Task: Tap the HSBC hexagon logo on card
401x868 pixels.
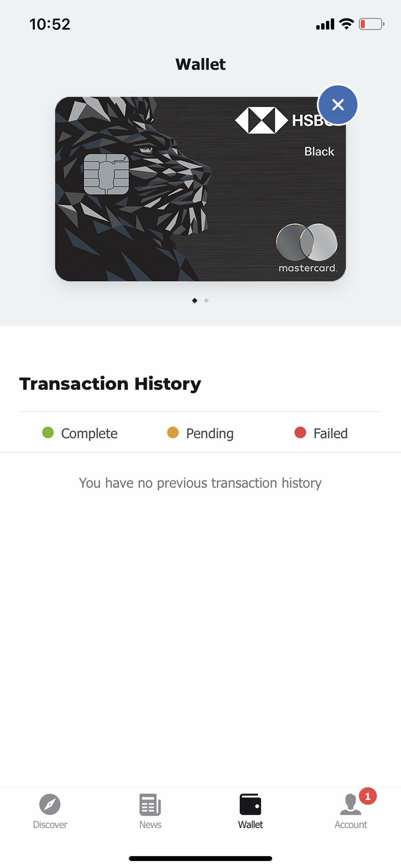Action: click(x=262, y=120)
